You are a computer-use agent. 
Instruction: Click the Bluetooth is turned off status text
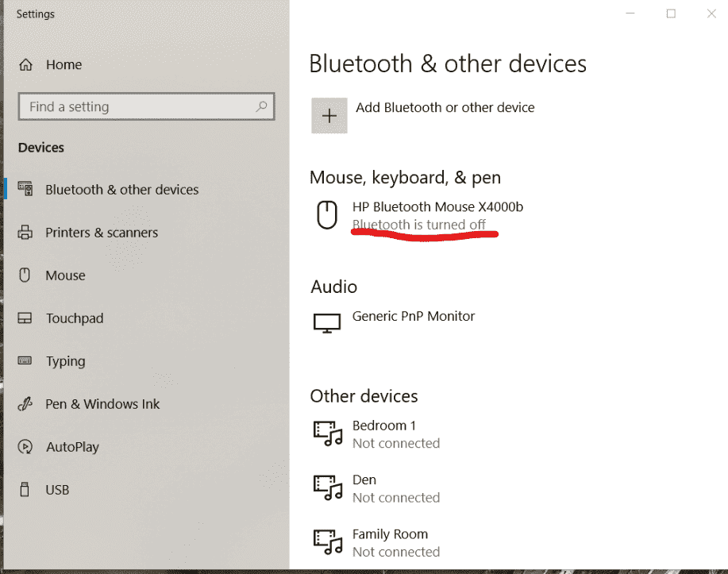pyautogui.click(x=419, y=225)
